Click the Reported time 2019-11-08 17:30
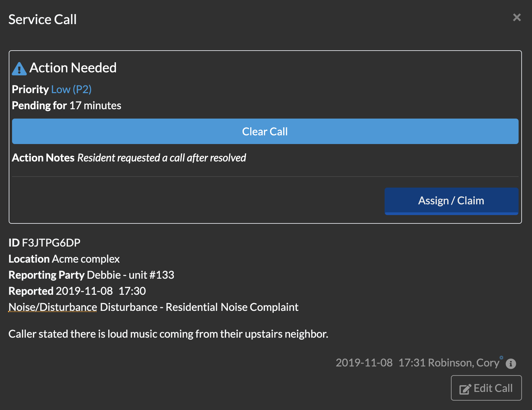Image resolution: width=532 pixels, height=410 pixels. 101,291
